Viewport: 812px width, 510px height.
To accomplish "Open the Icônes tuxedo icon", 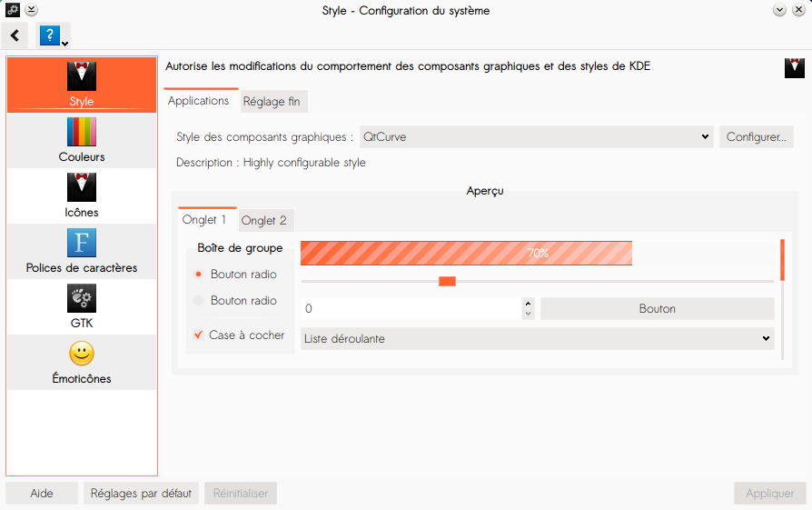I will [x=82, y=187].
